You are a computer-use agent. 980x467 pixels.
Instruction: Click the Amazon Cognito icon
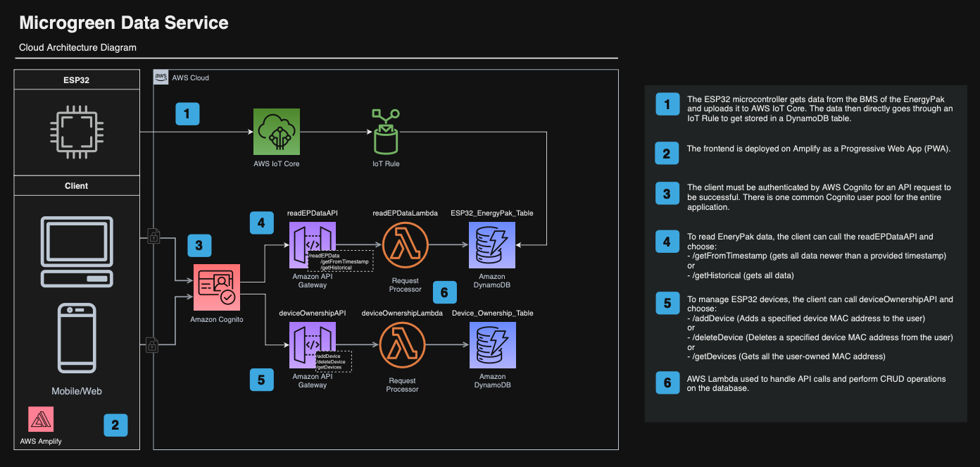tap(217, 287)
